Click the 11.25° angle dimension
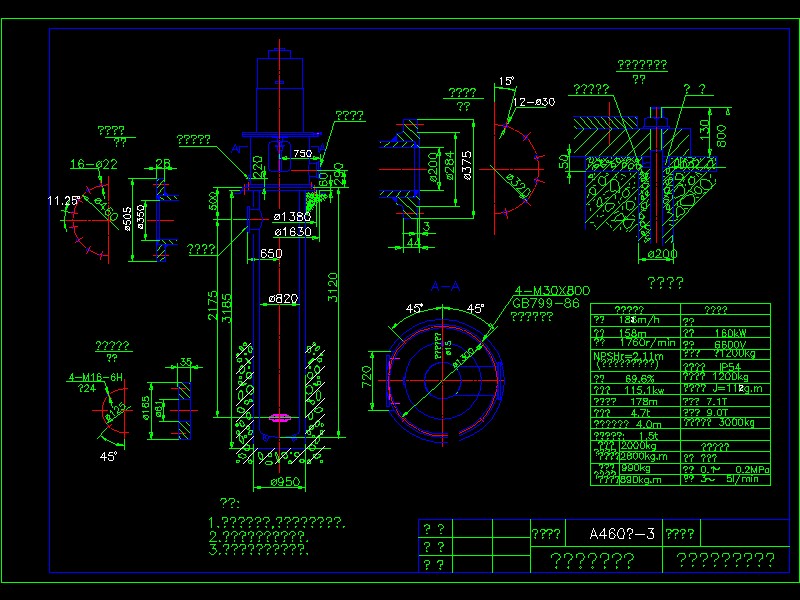Image resolution: width=800 pixels, height=600 pixels. tap(64, 201)
